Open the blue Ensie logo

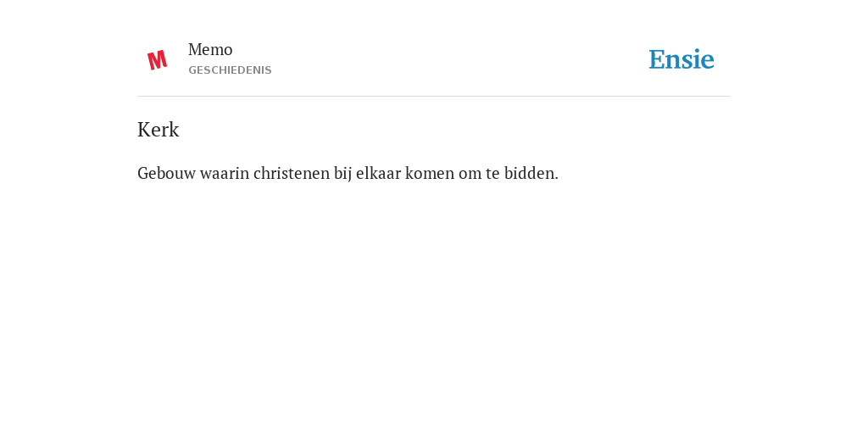[x=681, y=59]
